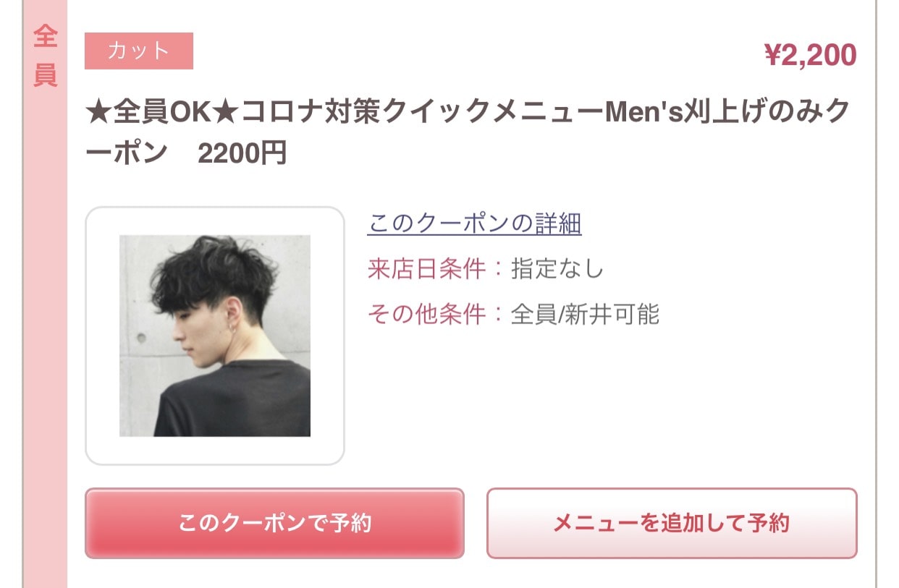This screenshot has width=899, height=588.
Task: Click the 来店日条件 label
Action: 426,269
